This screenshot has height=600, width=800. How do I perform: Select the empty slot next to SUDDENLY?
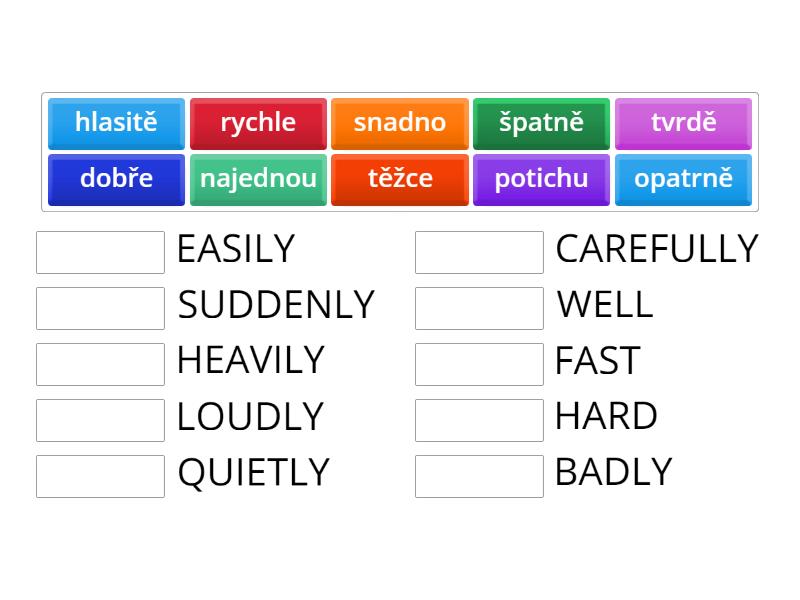100,308
